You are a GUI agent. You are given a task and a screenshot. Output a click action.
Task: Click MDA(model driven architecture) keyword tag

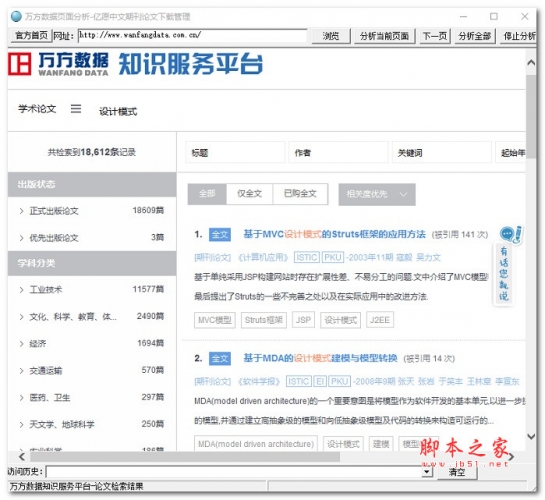coord(256,444)
